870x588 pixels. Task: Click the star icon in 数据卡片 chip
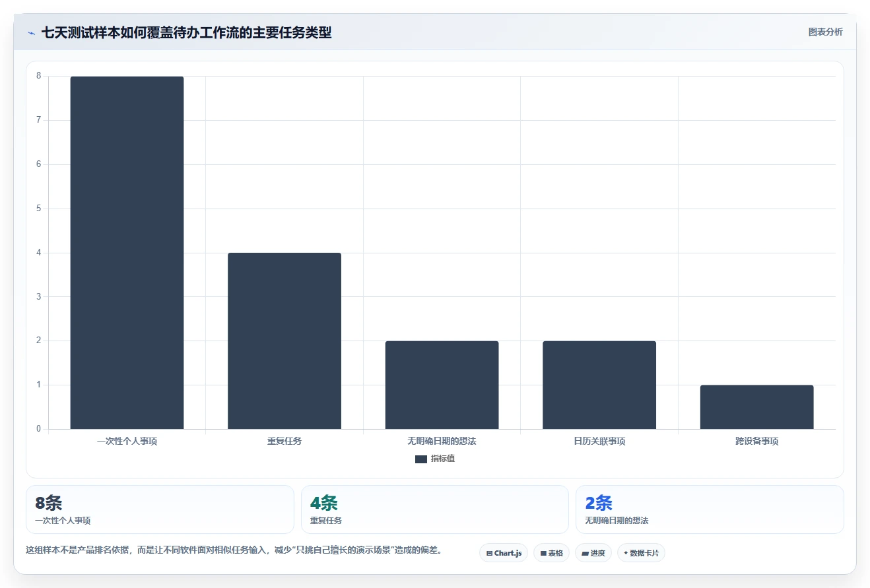click(626, 553)
